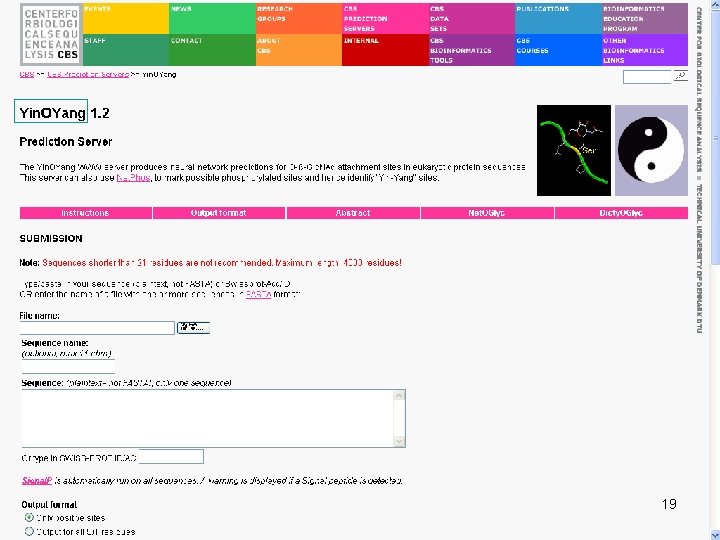
Task: Open the Output format tab
Action: (x=219, y=213)
